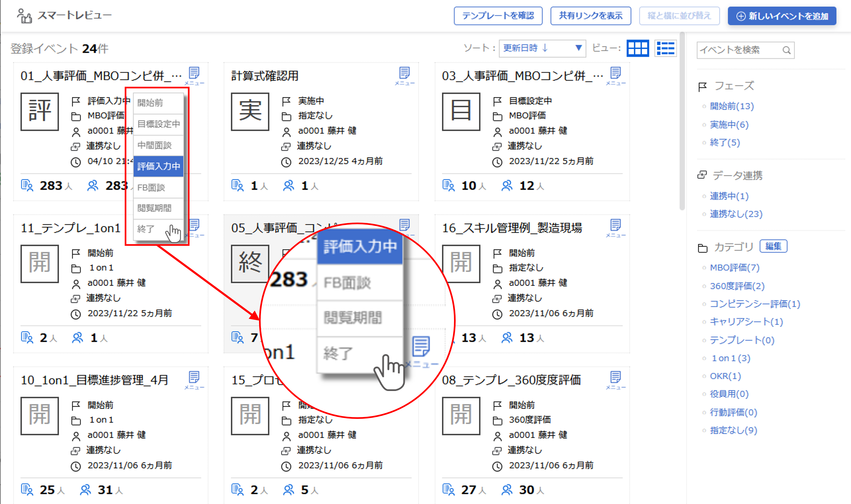The image size is (851, 504).
Task: Click reviewer people icon on 08_テンプレ_360度評価 card
Action: [x=507, y=490]
